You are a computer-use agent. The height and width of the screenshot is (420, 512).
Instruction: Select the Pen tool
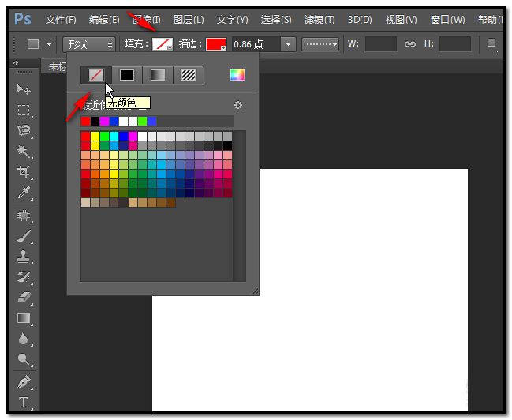point(24,382)
